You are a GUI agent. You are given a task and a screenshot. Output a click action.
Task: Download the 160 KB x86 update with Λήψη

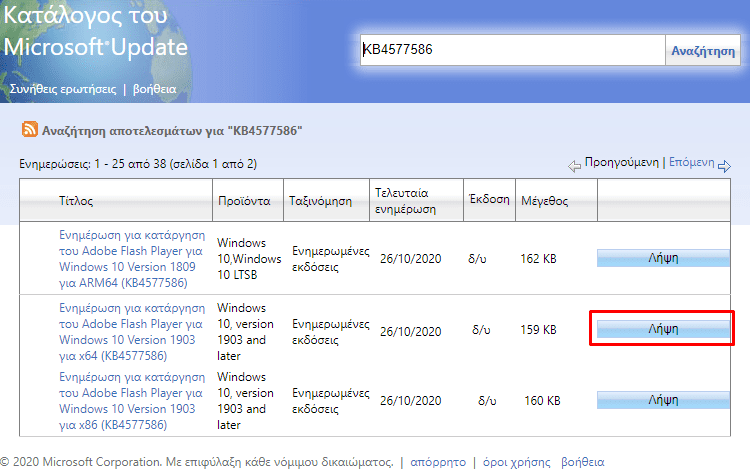[x=663, y=400]
